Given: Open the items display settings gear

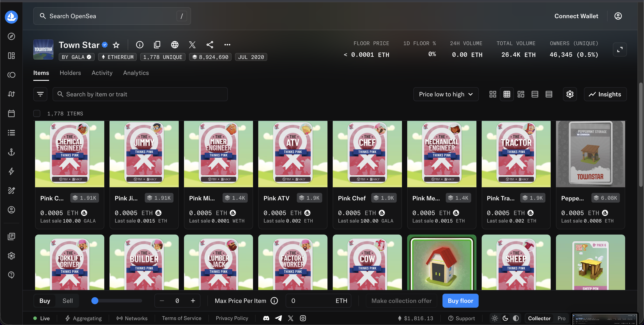Looking at the screenshot, I should click(570, 94).
